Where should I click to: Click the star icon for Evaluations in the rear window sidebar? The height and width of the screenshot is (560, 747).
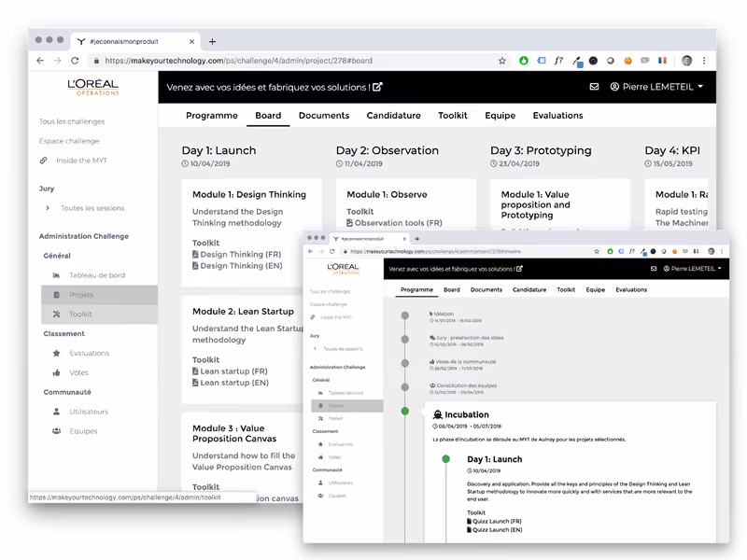pos(56,354)
